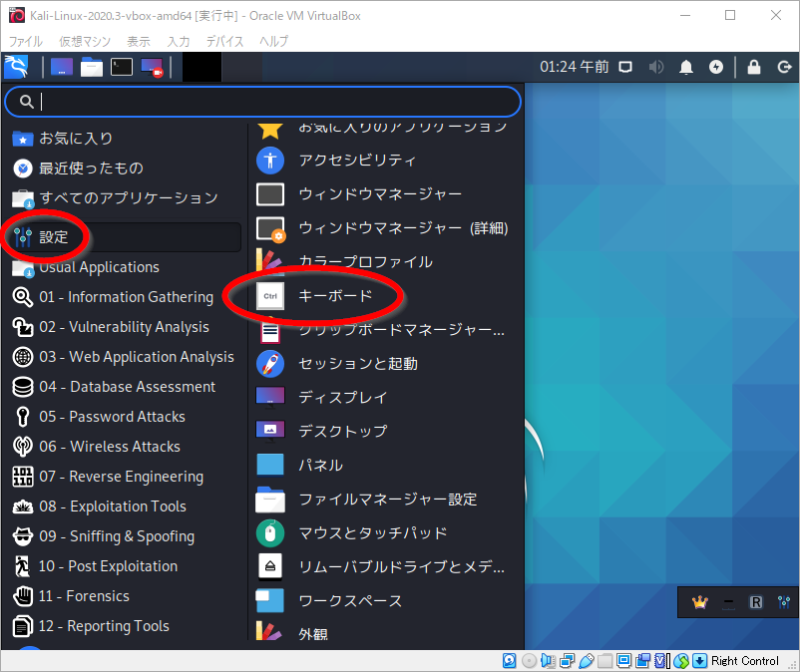Select the 設定 category
This screenshot has height=672, width=800.
126,237
